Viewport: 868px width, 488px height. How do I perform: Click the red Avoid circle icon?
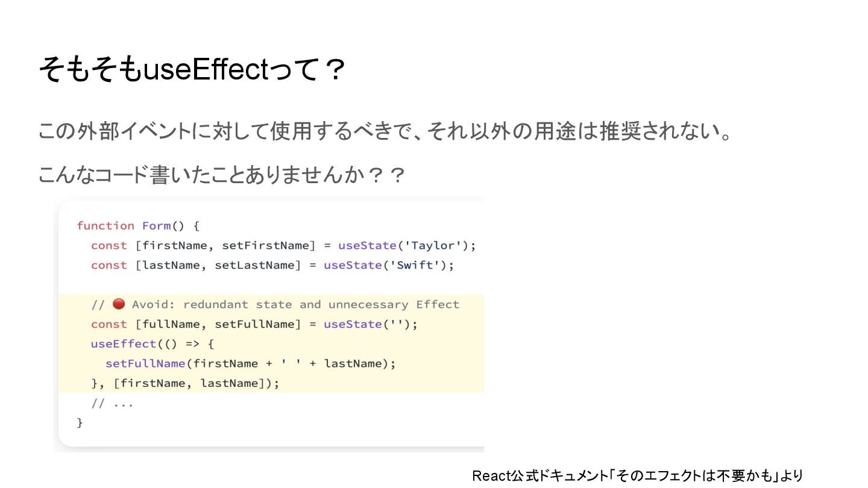tap(119, 304)
